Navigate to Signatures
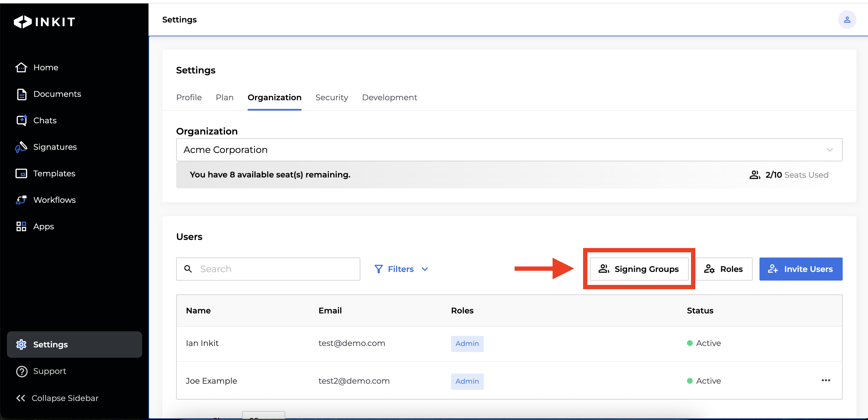The width and height of the screenshot is (868, 420). [x=46, y=147]
